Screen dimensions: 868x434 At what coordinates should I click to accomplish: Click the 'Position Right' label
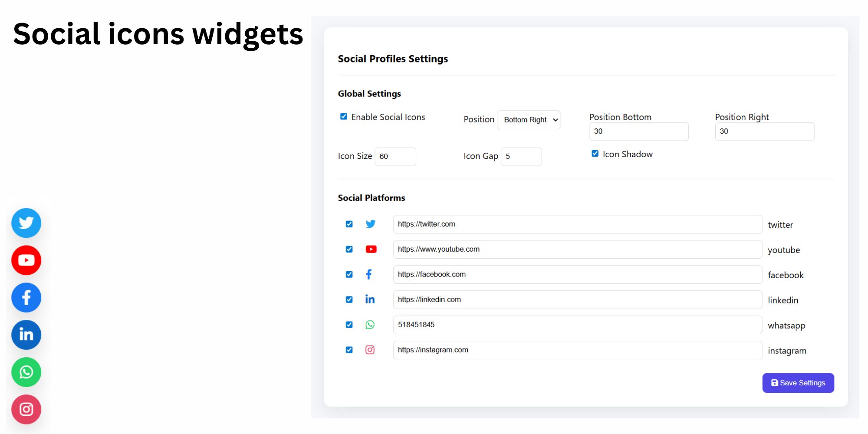742,117
